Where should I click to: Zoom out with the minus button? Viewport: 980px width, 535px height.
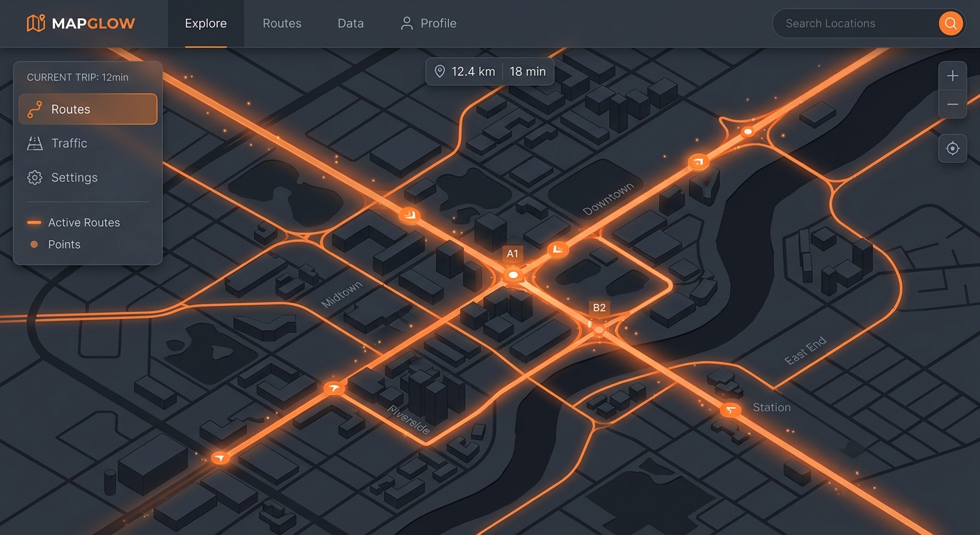pyautogui.click(x=953, y=104)
